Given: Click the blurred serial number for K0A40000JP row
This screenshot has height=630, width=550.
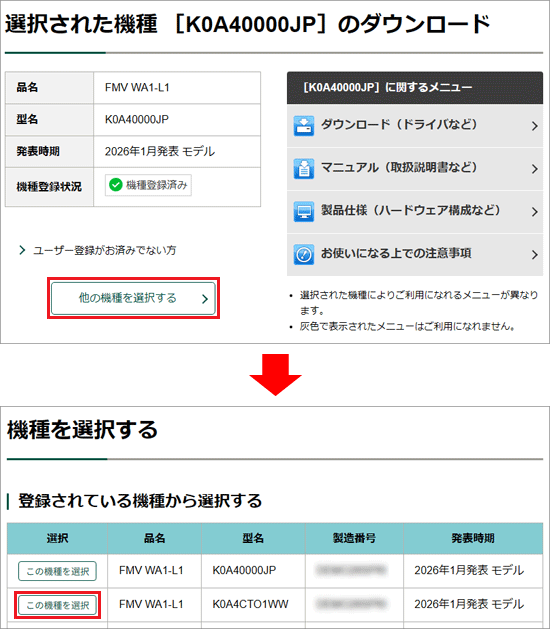Looking at the screenshot, I should [x=352, y=570].
